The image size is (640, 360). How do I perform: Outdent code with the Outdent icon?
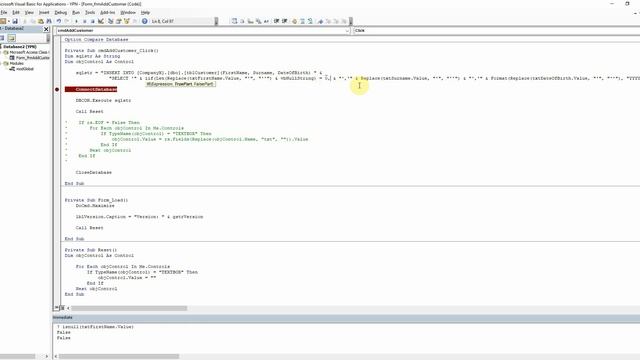tap(284, 21)
